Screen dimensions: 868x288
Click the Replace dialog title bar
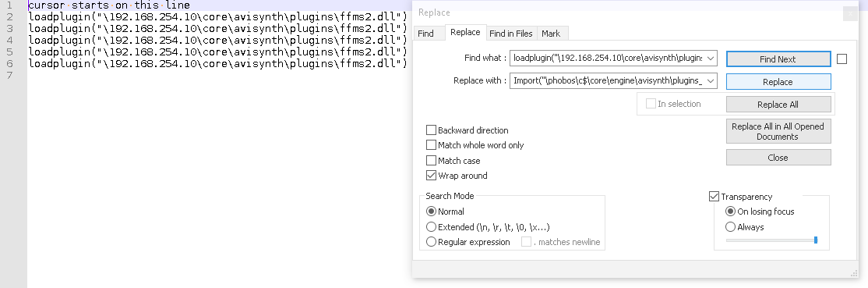[628, 12]
